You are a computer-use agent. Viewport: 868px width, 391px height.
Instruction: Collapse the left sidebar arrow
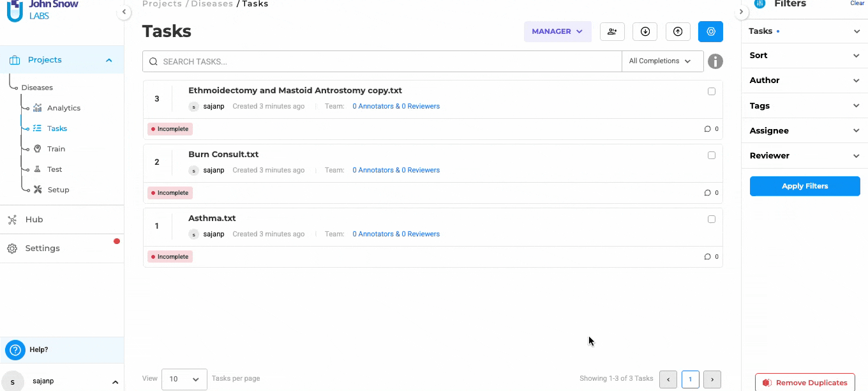click(x=124, y=12)
